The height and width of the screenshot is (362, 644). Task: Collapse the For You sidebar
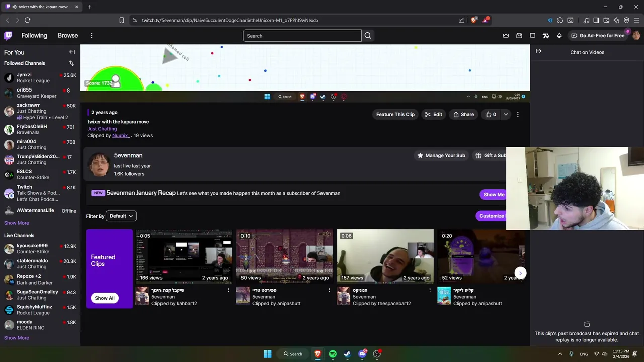(72, 52)
